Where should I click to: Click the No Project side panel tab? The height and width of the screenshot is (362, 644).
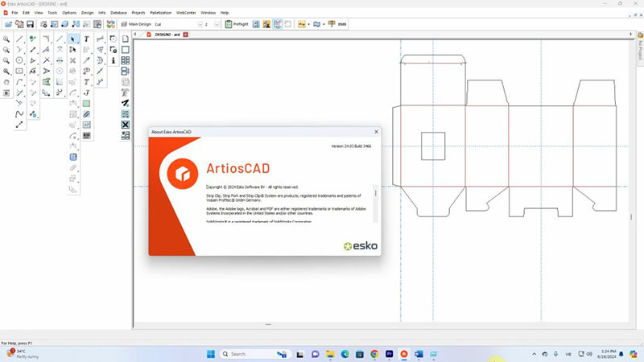pyautogui.click(x=640, y=48)
